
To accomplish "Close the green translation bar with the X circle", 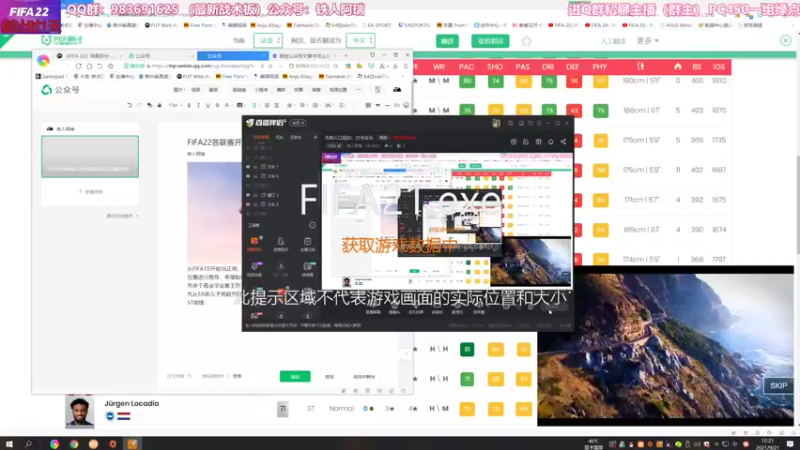I will coord(785,40).
